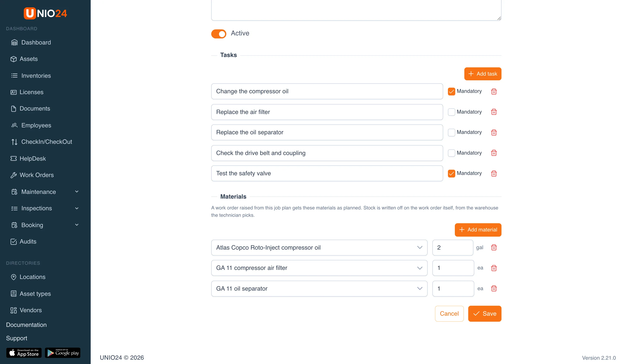Click the Add material button
Viewport: 622px width, 364px height.
[x=478, y=230]
